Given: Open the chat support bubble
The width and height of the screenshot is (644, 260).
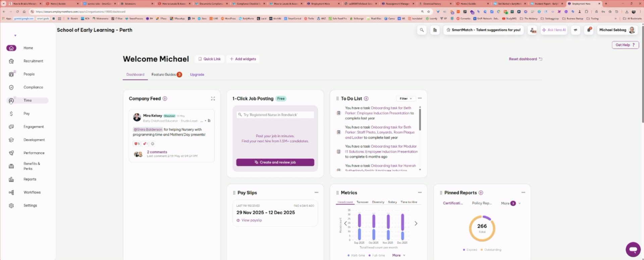Looking at the screenshot, I should click(633, 249).
